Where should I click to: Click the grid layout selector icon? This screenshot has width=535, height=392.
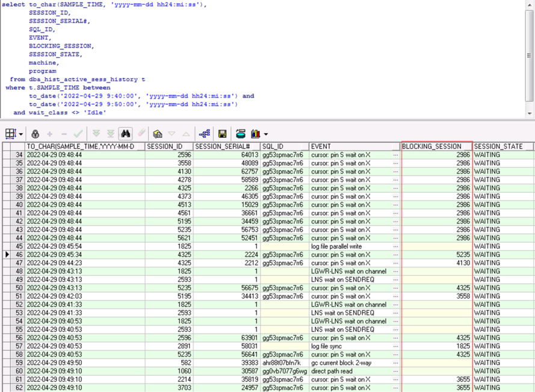(x=10, y=134)
